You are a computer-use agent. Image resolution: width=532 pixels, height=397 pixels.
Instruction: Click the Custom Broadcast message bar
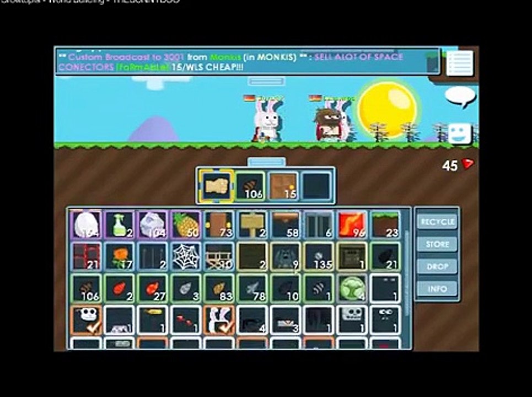click(248, 61)
